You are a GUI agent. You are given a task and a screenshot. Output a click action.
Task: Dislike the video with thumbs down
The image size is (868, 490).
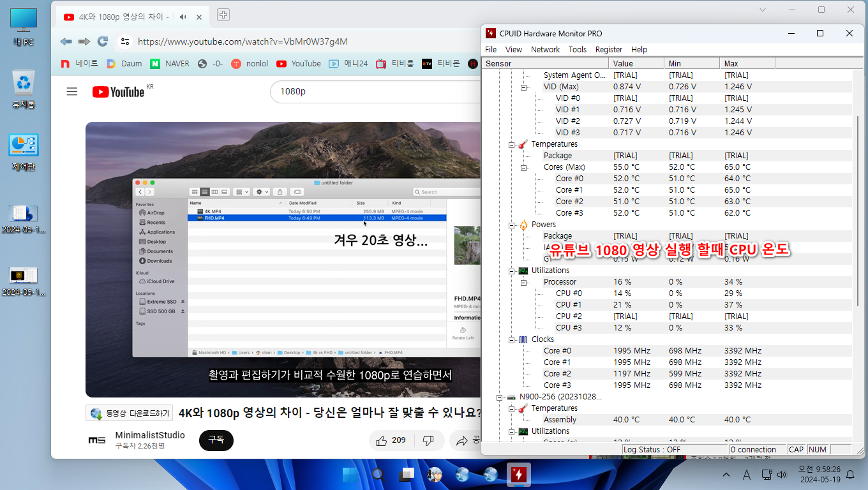(429, 440)
